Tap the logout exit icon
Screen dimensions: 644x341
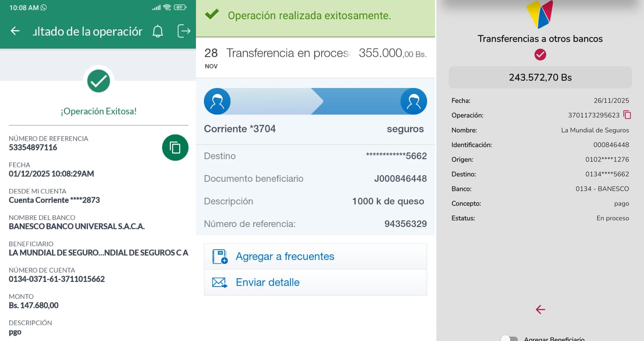coord(184,31)
